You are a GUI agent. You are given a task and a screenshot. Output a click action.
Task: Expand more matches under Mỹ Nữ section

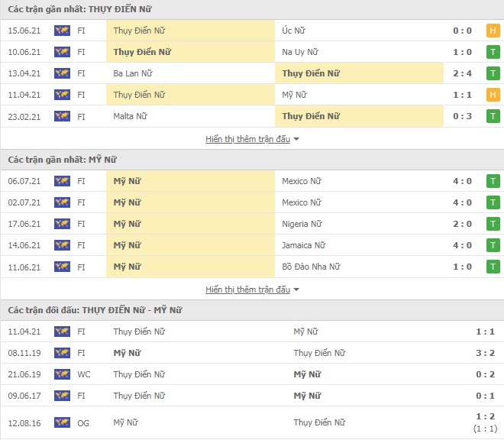point(247,290)
